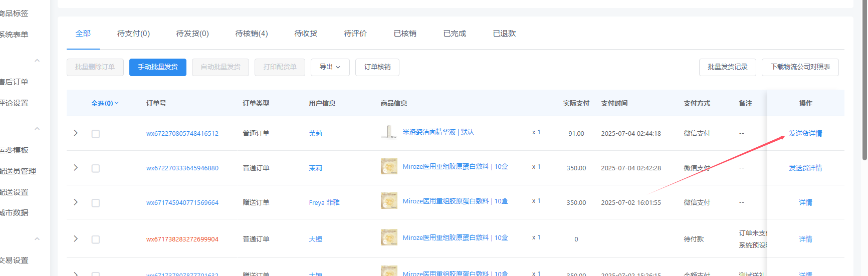The height and width of the screenshot is (276, 868).
Task: Click the 批量删除订单 button
Action: pyautogui.click(x=95, y=67)
